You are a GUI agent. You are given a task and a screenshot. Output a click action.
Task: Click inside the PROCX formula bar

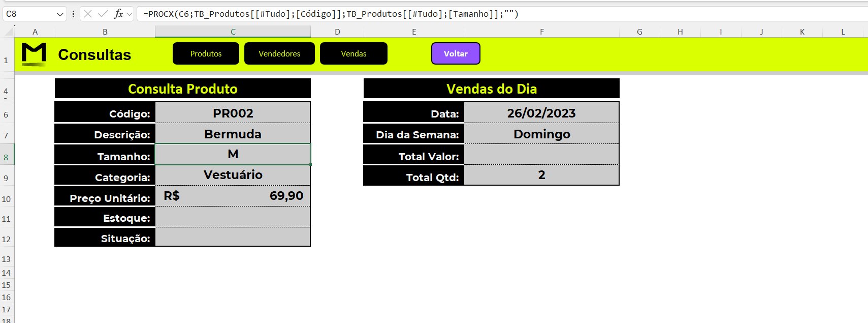502,14
